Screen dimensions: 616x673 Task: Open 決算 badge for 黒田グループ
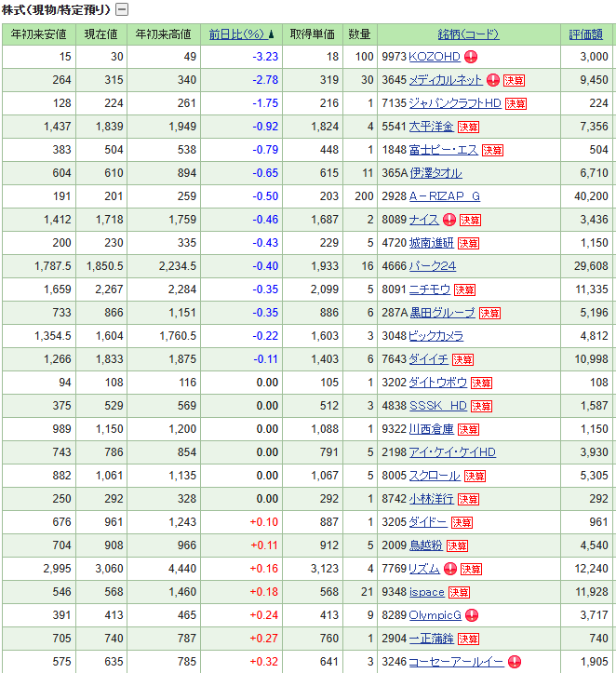[x=489, y=313]
